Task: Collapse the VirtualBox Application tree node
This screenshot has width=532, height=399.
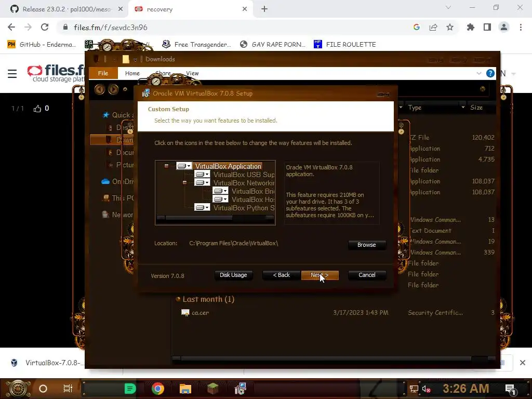Action: [166, 166]
